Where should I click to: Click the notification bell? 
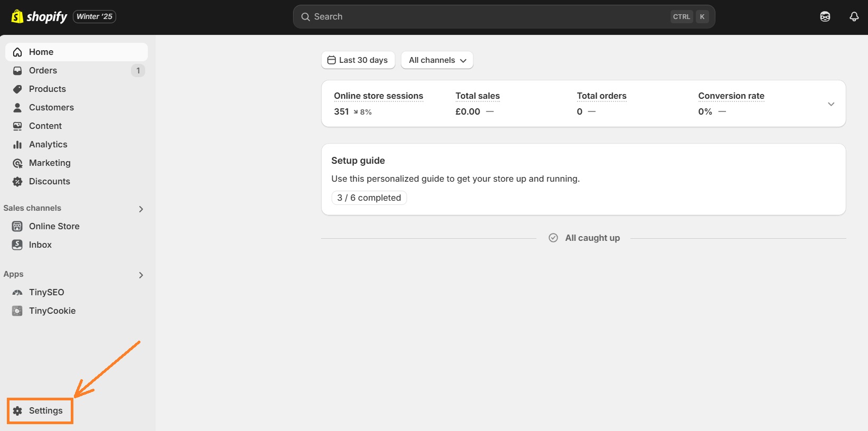tap(854, 16)
